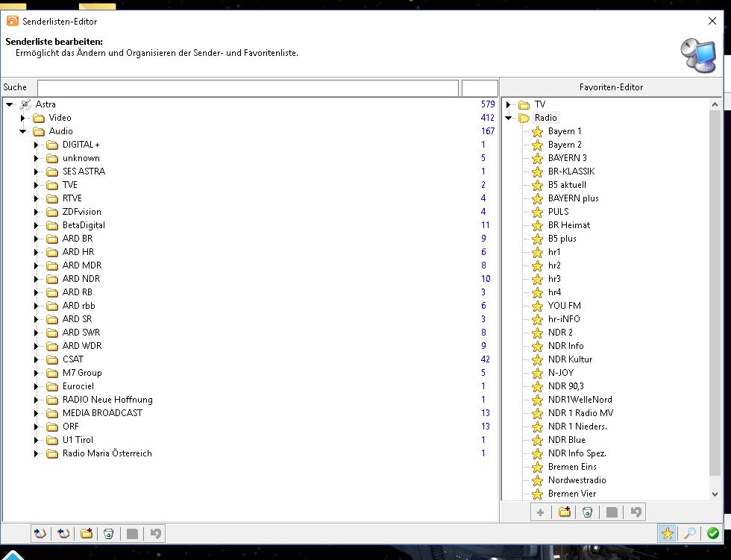Click the save icon in the sender list toolbar
Screen dimensions: 731x560
(x=133, y=533)
